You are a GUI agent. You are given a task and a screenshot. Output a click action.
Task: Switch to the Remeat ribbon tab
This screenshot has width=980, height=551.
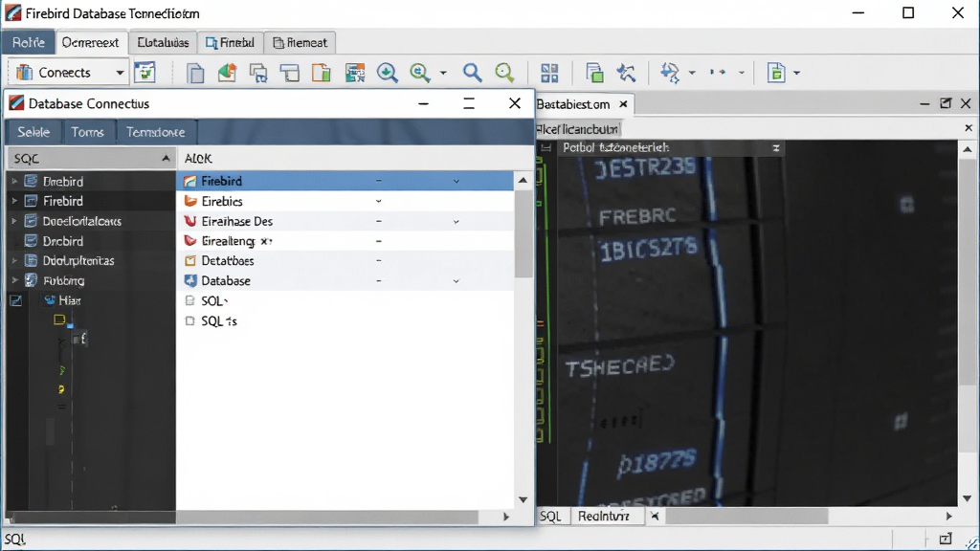(300, 42)
